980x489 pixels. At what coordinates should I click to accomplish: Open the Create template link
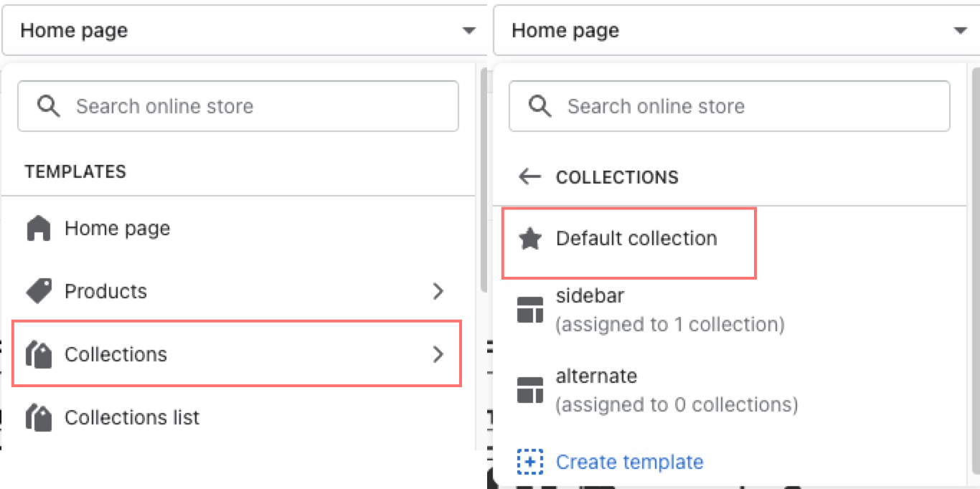(x=629, y=462)
